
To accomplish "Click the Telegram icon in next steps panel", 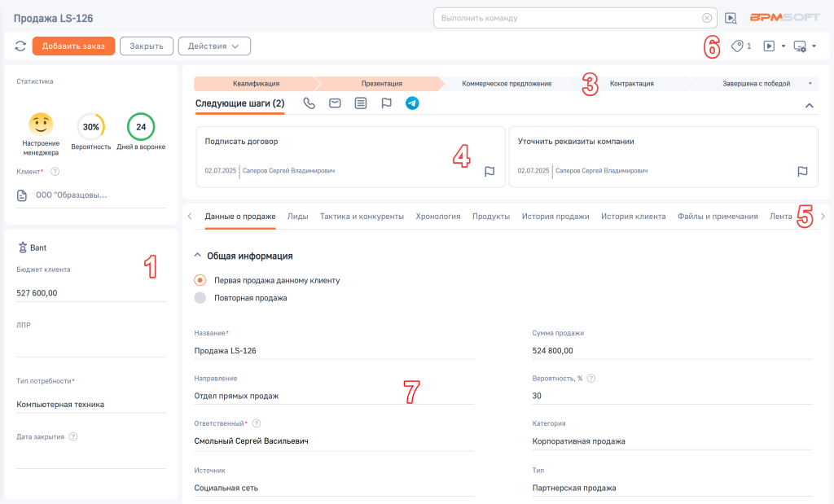I will [x=412, y=103].
